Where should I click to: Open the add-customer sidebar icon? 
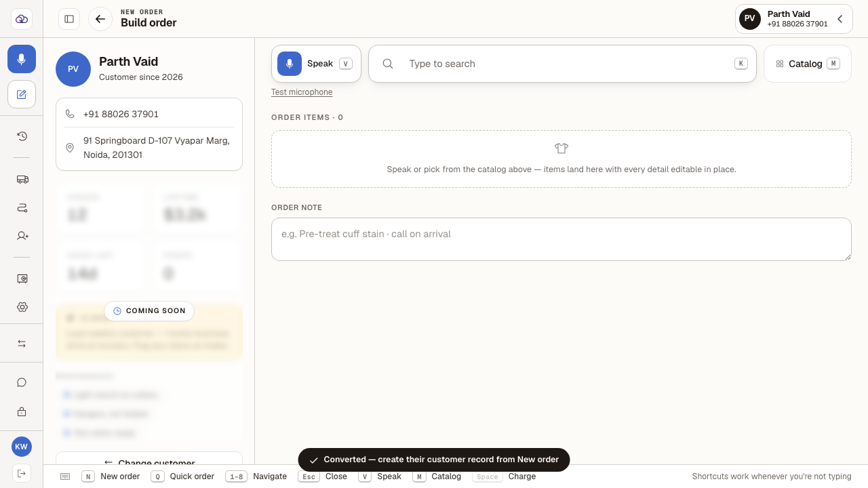click(x=22, y=235)
